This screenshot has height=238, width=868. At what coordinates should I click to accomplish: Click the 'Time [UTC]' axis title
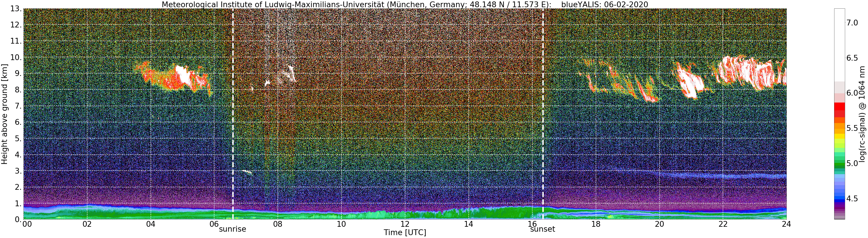(405, 233)
